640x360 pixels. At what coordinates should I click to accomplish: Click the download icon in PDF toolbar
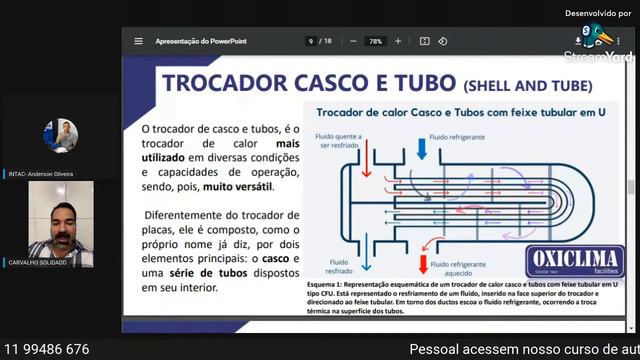point(578,41)
